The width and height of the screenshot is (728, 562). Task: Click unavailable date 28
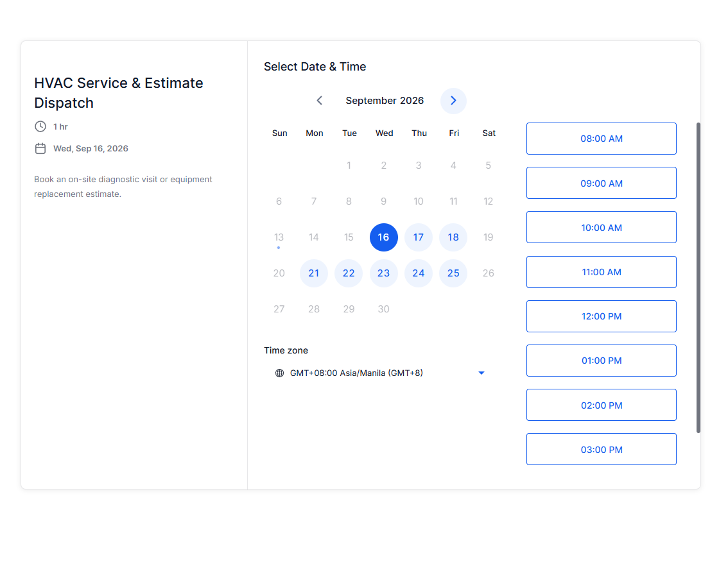[x=314, y=309]
